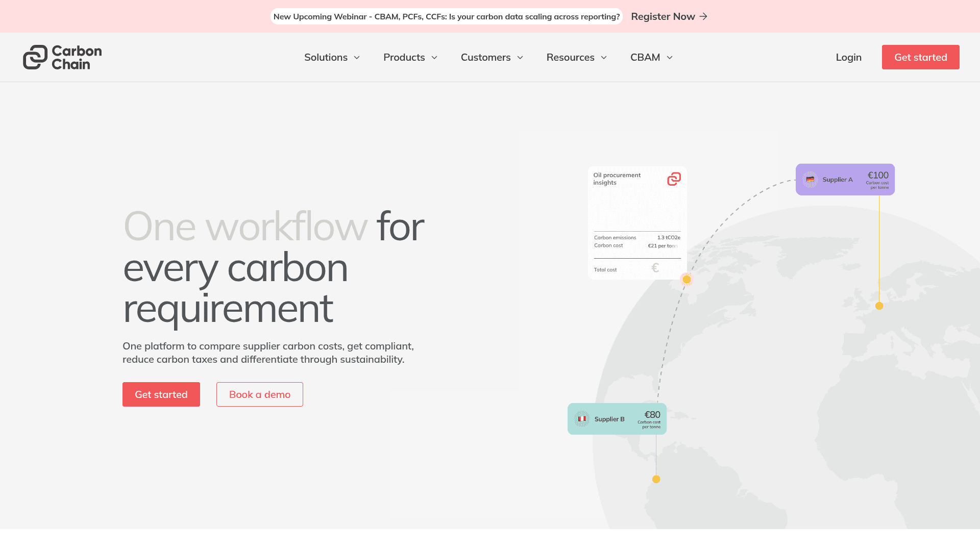Click the arrow icon after Register Now
This screenshot has height=551, width=980.
pos(703,16)
